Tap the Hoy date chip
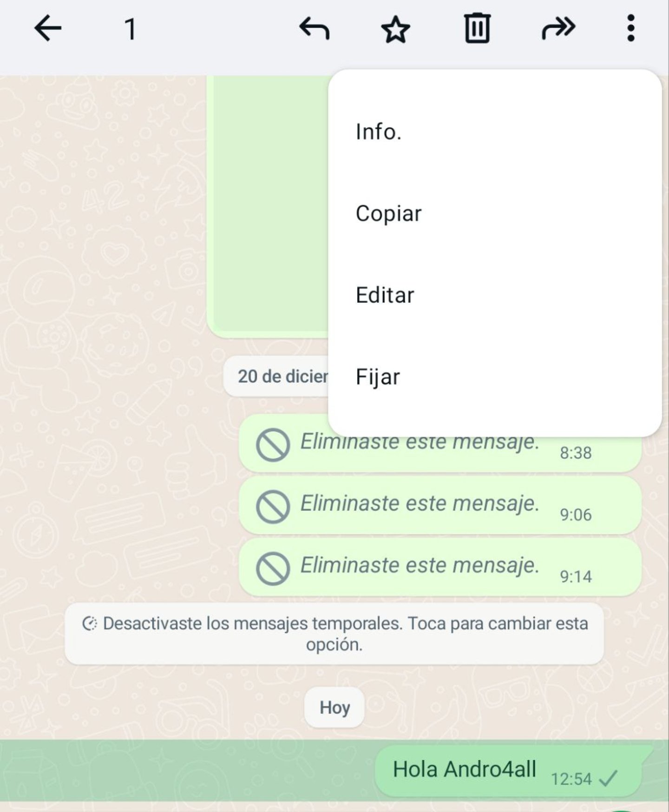Screen dimensions: 669x812 coord(334,707)
